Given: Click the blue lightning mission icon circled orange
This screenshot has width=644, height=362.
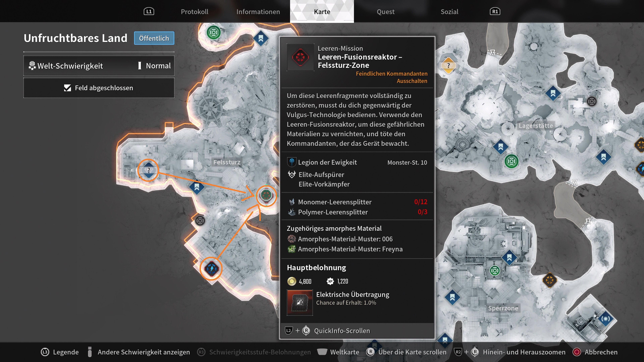Looking at the screenshot, I should [211, 268].
